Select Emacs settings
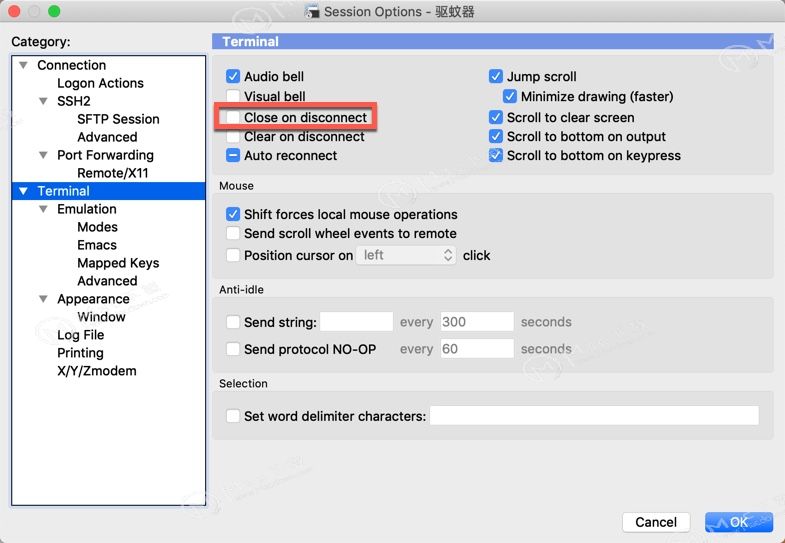Image resolution: width=785 pixels, height=543 pixels. click(97, 245)
